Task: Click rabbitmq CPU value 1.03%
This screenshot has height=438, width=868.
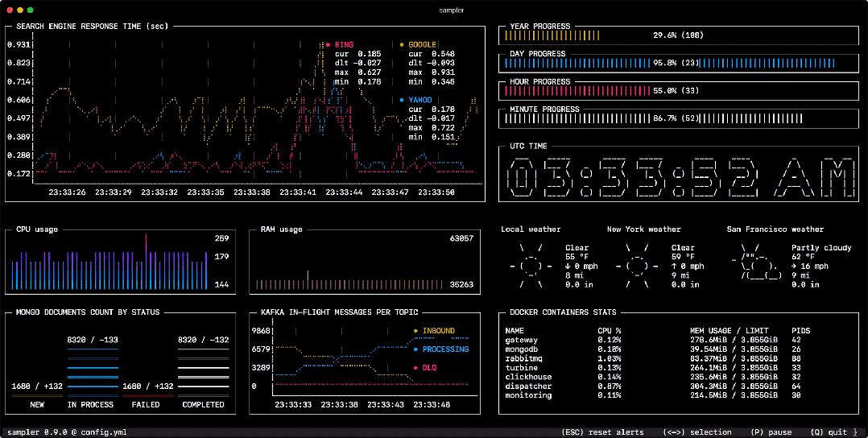Action: coord(610,358)
